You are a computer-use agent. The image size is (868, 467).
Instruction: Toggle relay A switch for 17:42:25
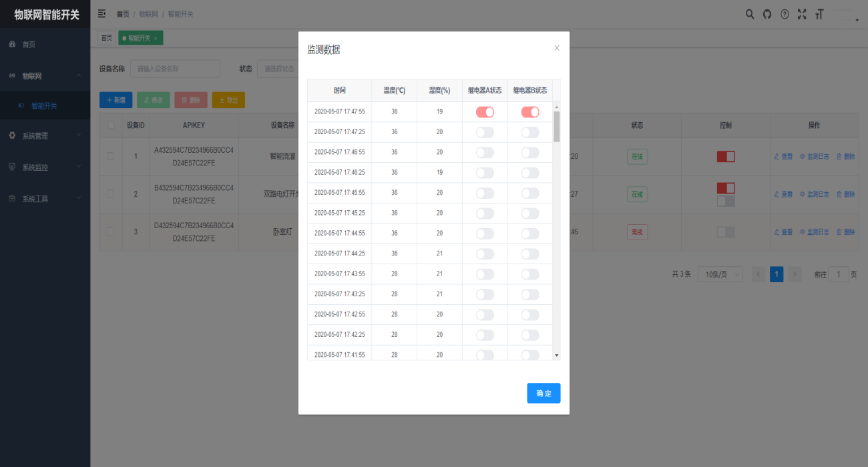click(485, 335)
